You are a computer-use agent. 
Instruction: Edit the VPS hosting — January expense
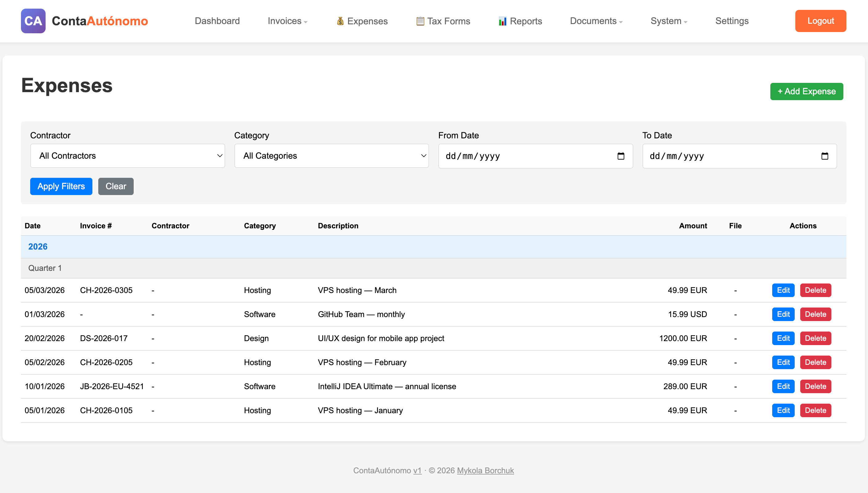click(x=783, y=410)
